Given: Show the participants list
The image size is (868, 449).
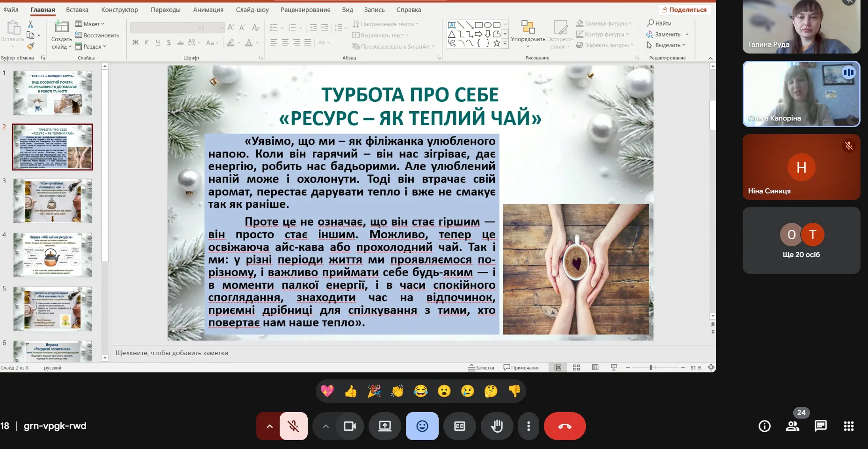Looking at the screenshot, I should tap(792, 426).
